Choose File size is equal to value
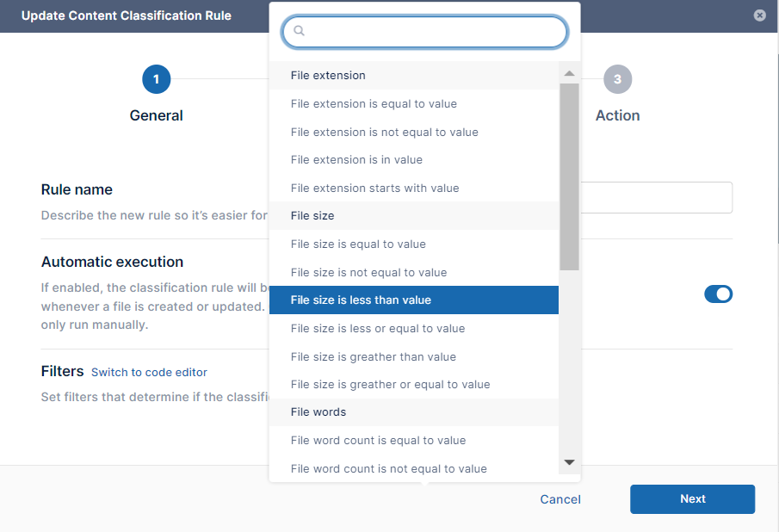The width and height of the screenshot is (779, 532). [358, 244]
